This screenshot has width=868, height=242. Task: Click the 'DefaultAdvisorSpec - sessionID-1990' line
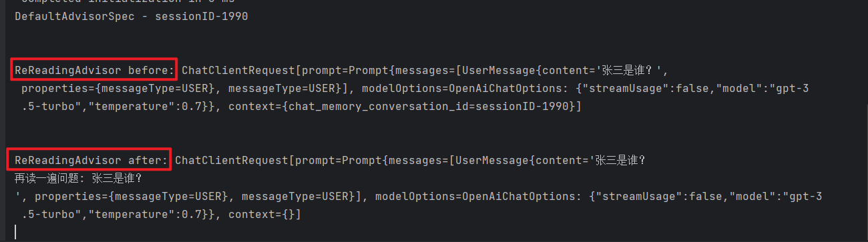click(132, 16)
